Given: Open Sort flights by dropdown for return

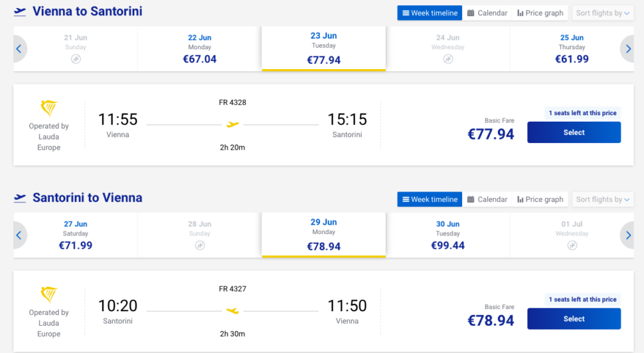Looking at the screenshot, I should [603, 199].
